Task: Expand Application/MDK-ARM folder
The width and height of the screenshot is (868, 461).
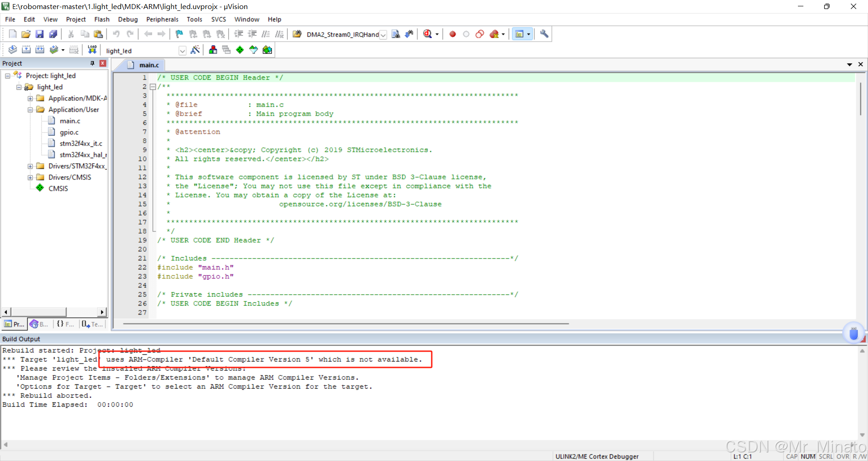Action: coord(30,99)
